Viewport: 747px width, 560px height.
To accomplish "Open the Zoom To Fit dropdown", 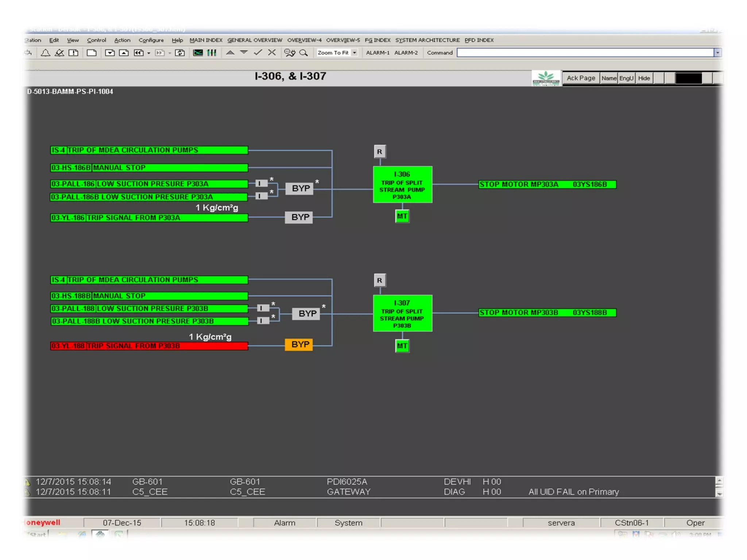I will coord(354,53).
